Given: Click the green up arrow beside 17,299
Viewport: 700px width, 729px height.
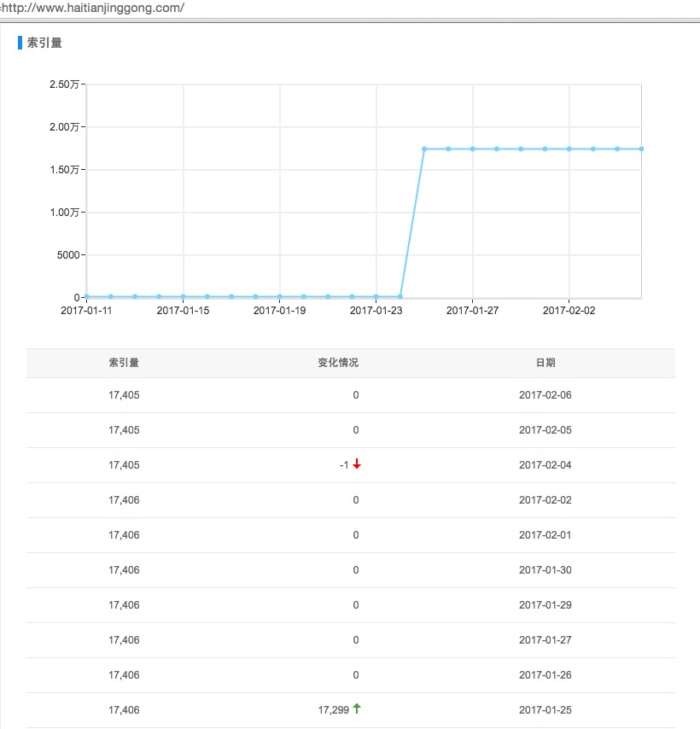Looking at the screenshot, I should (357, 709).
